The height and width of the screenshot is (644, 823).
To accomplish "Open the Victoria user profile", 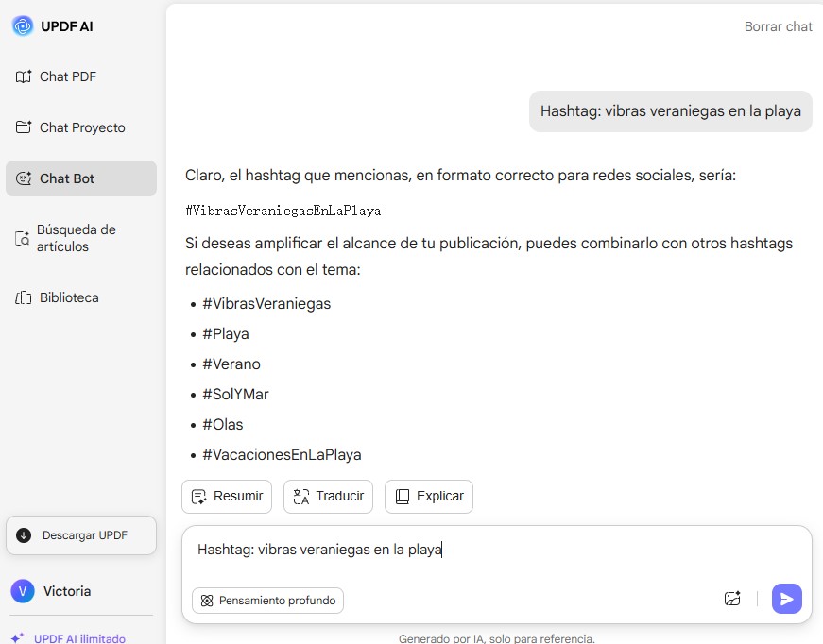I will click(51, 591).
